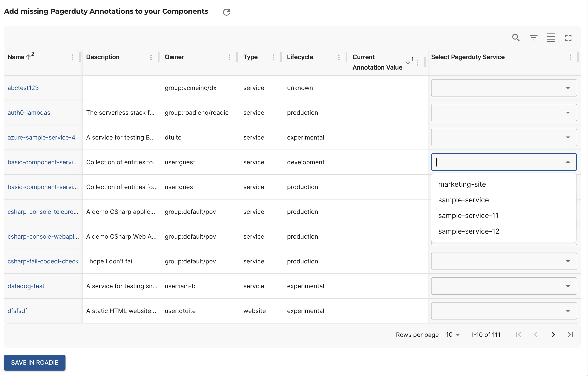This screenshot has width=588, height=376.
Task: Open the PagerDuty service dropdown for abctest123
Action: [568, 88]
